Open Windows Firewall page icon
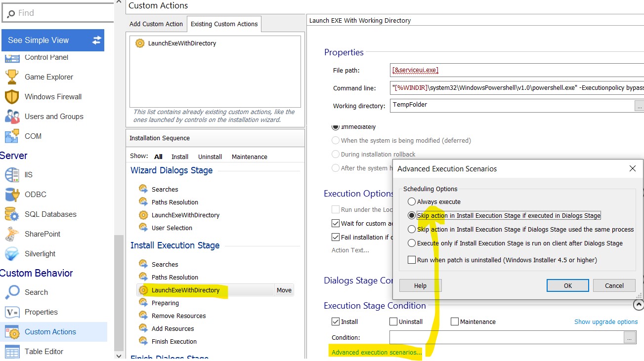 click(x=12, y=97)
